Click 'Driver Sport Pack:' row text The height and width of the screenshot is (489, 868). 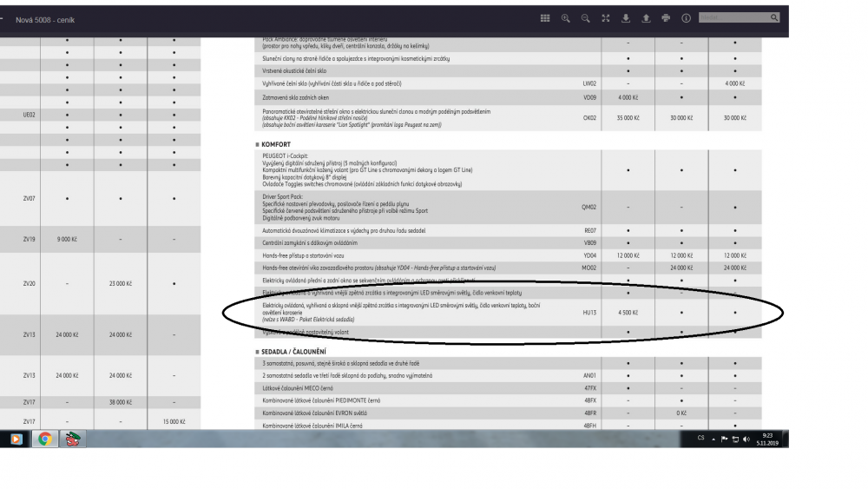coord(282,196)
